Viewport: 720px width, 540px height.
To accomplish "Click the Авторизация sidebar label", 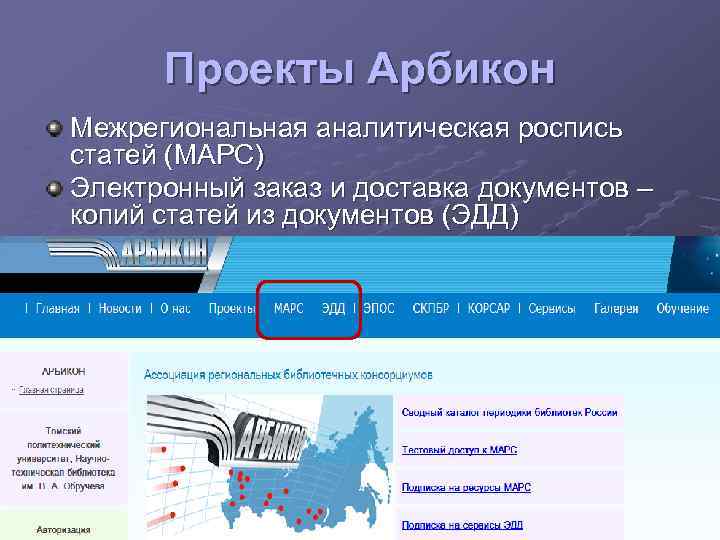I will pos(63,530).
